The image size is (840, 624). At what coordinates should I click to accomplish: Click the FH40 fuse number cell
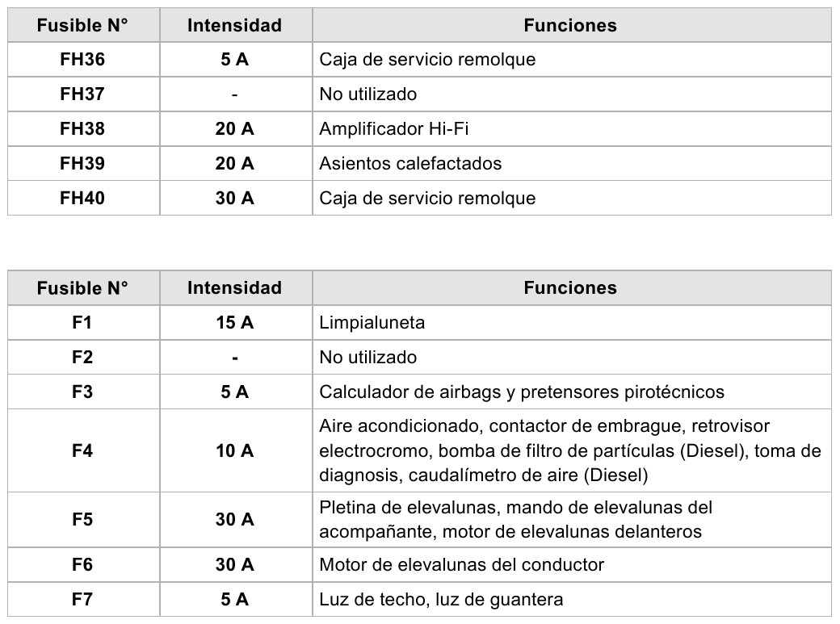(82, 199)
